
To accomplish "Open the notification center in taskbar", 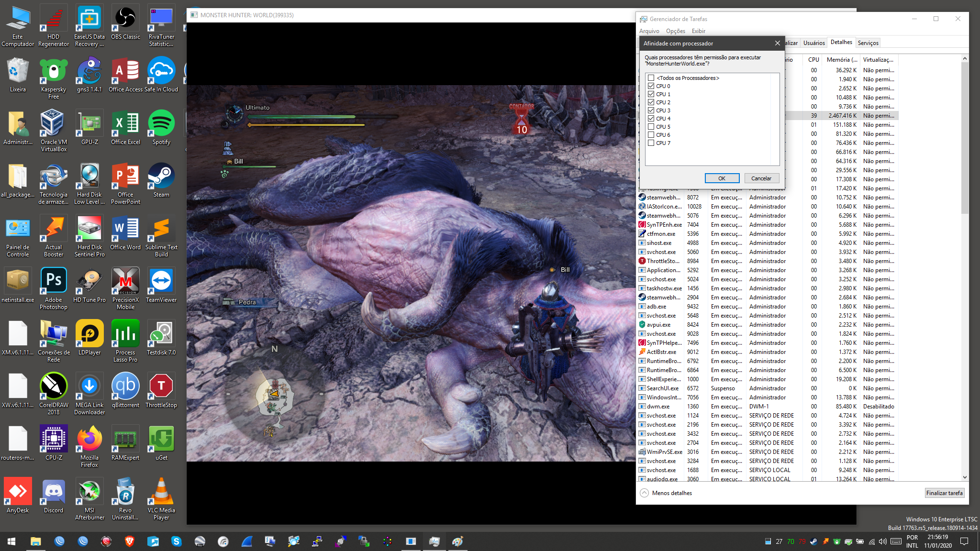I will tap(965, 541).
